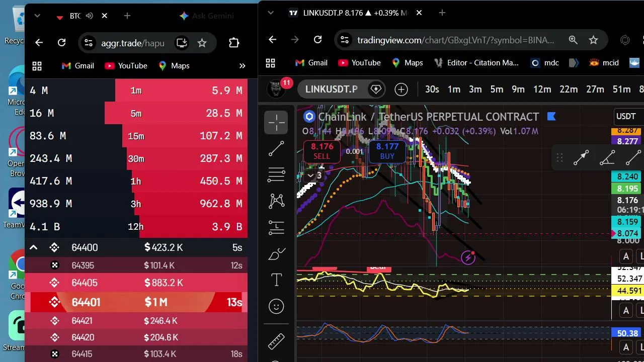644x362 pixels.
Task: Select the ruler measure tool
Action: pyautogui.click(x=276, y=342)
